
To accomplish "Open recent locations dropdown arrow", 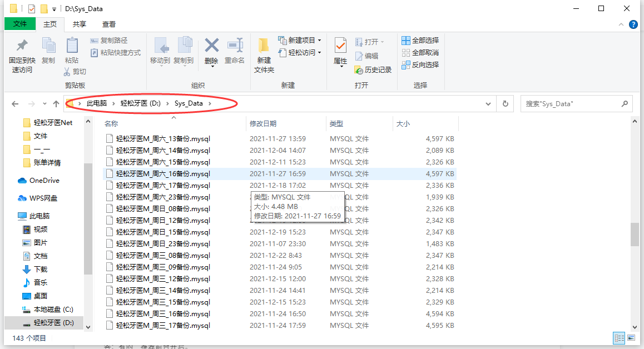I will 44,104.
